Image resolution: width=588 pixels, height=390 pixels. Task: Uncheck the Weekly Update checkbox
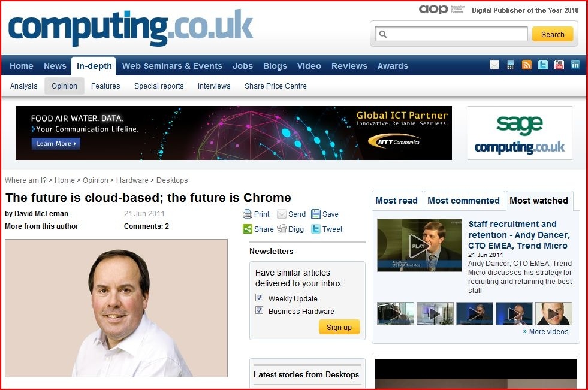[x=259, y=298]
